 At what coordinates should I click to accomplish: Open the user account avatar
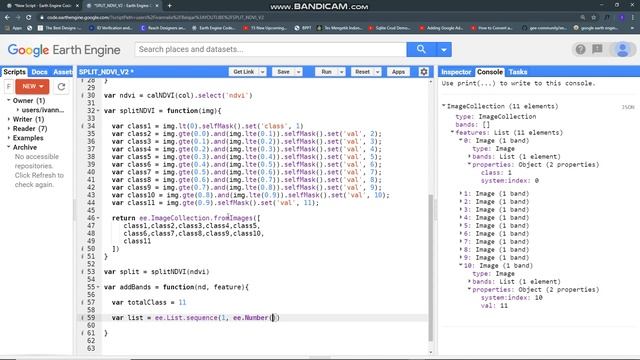[622, 49]
